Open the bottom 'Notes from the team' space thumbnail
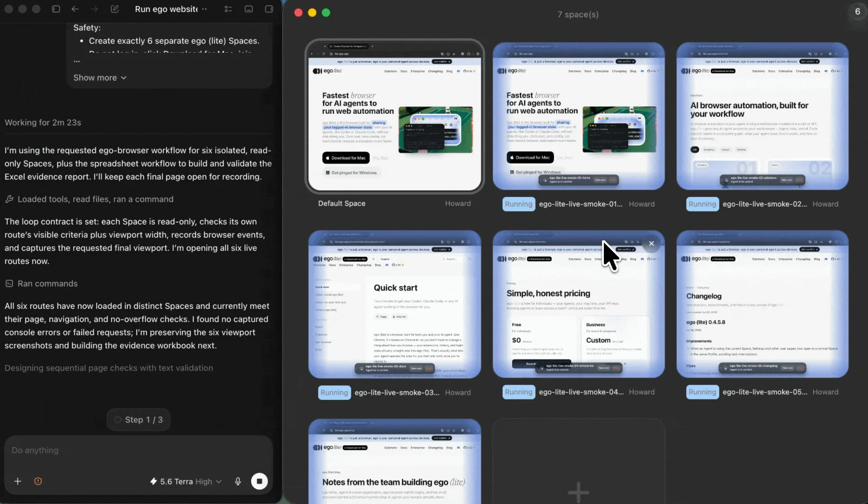The height and width of the screenshot is (504, 868). (x=395, y=461)
